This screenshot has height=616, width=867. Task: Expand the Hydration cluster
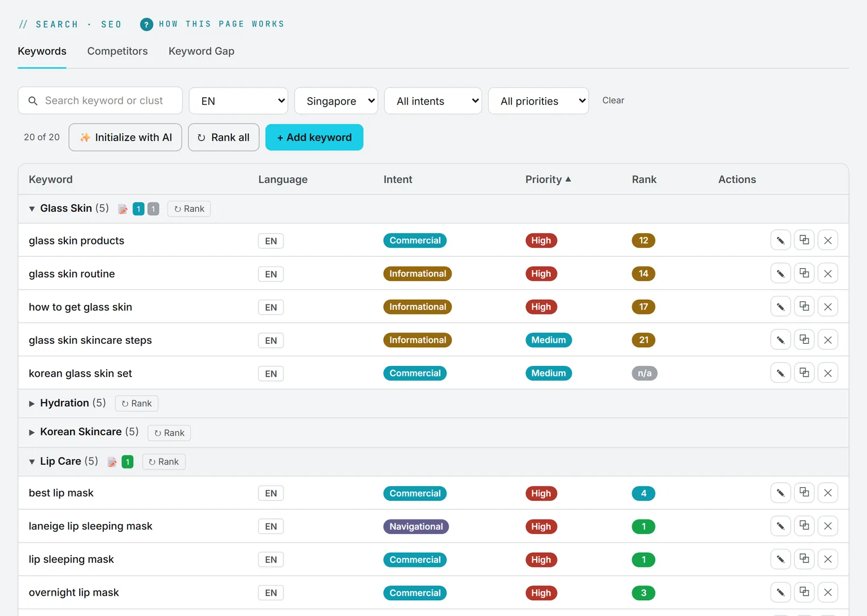[x=32, y=404]
